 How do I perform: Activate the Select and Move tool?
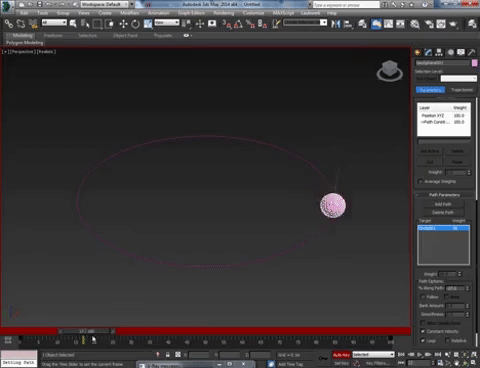123,24
